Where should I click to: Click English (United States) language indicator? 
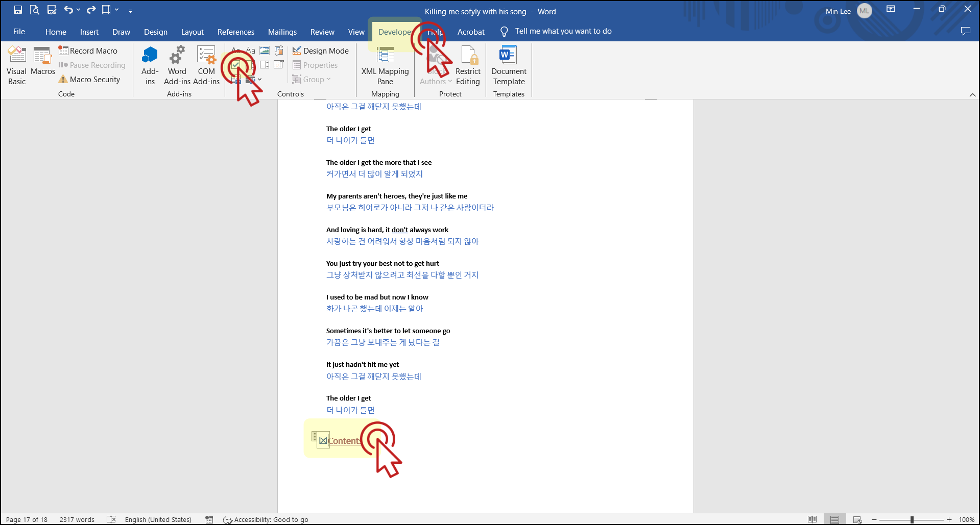(x=158, y=519)
